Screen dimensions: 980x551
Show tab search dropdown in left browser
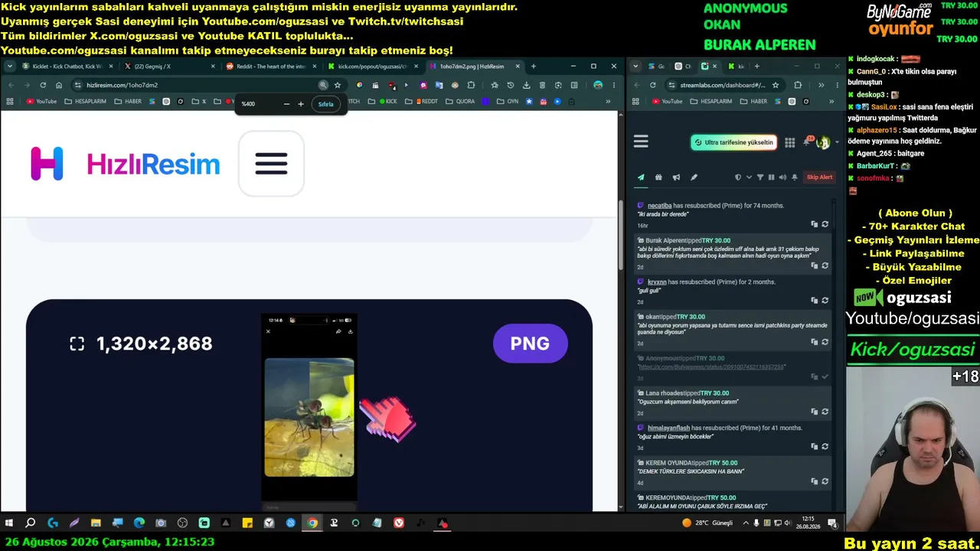point(10,67)
